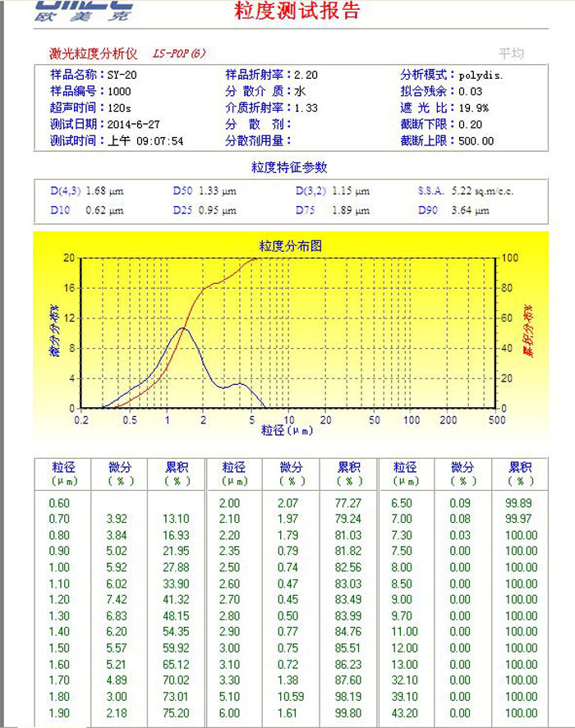This screenshot has height=728, width=575.
Task: Click cumulative cell 13.10
Action: point(176,519)
